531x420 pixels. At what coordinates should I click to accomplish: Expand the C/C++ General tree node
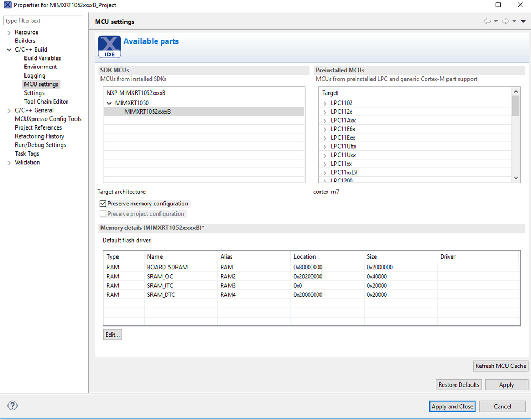point(9,110)
